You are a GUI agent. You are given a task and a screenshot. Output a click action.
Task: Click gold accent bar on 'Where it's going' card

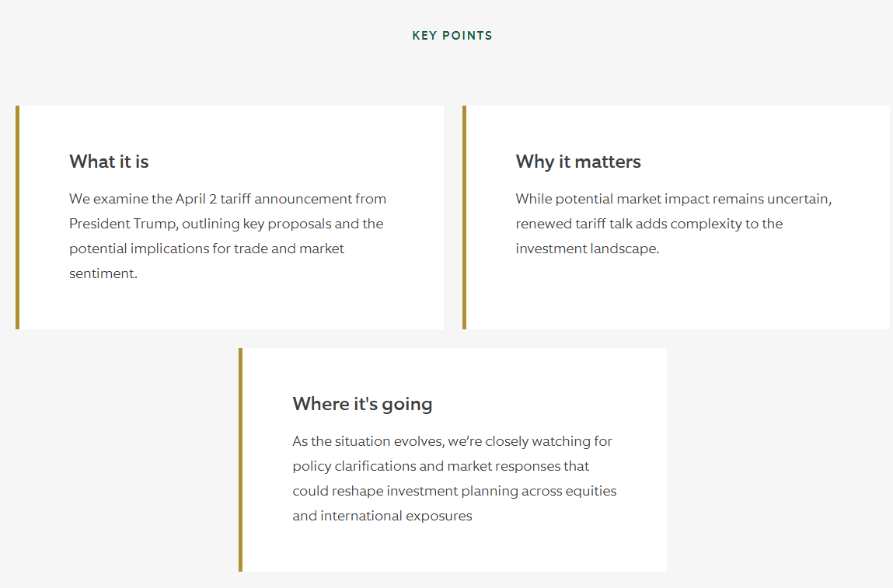[241, 460]
